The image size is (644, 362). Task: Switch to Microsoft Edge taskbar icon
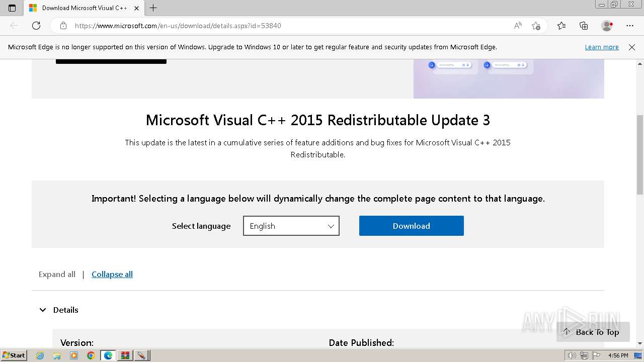coord(108,355)
